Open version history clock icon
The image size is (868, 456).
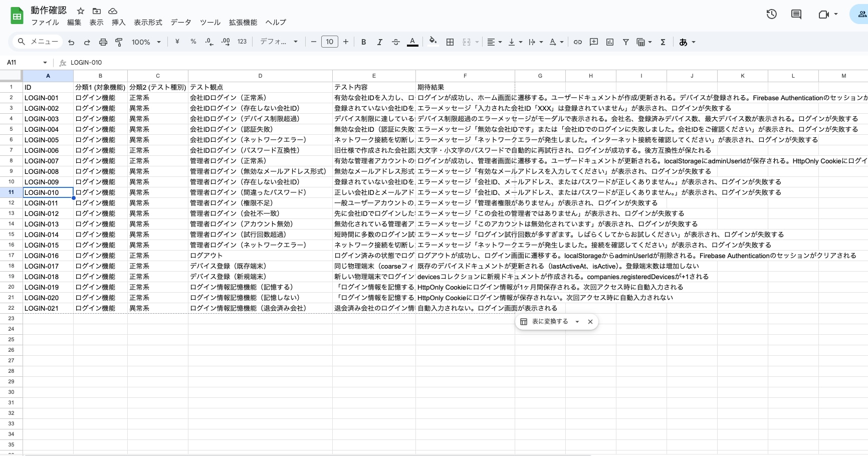(771, 14)
